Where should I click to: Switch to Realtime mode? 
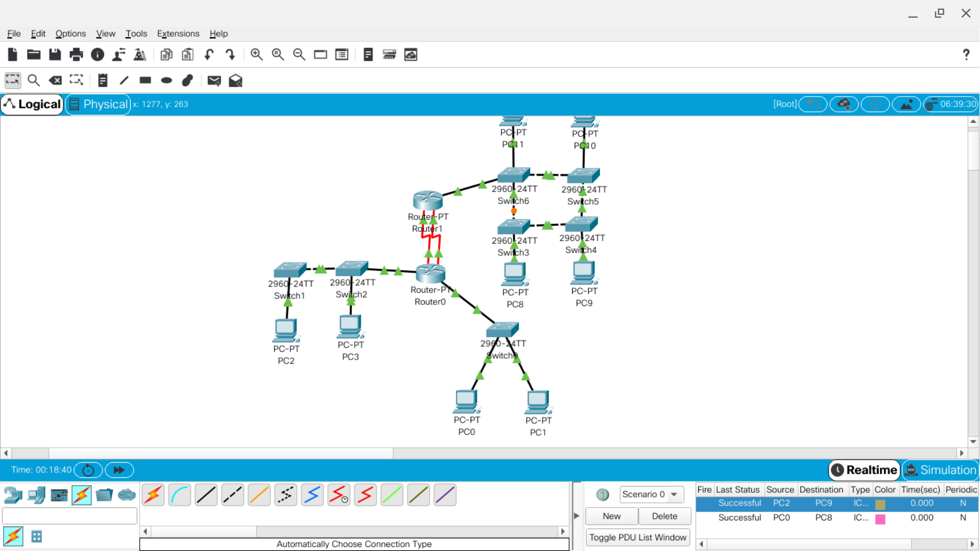(x=864, y=470)
